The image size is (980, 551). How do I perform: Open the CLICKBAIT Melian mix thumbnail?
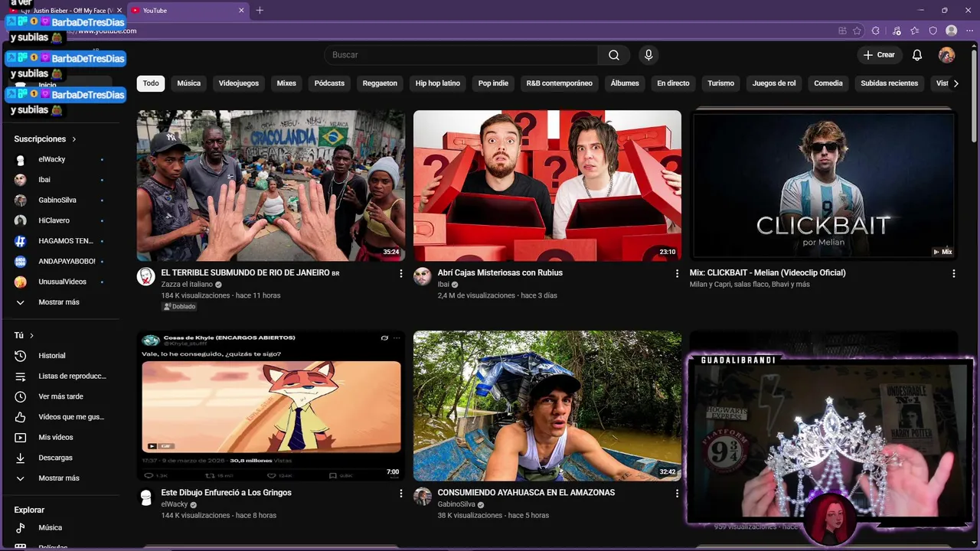pos(824,186)
